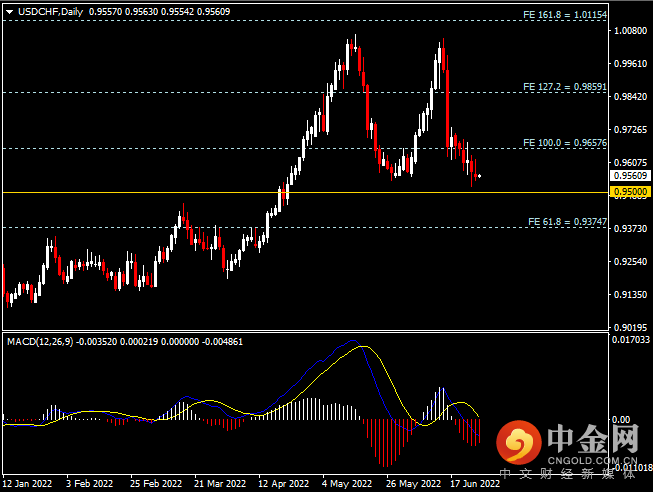Click the 0.00 MACD zero level value
The width and height of the screenshot is (653, 492).
(621, 420)
